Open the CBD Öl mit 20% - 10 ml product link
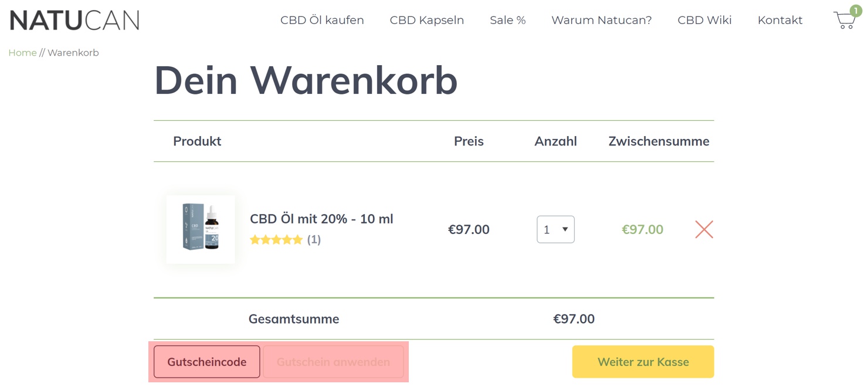Image resolution: width=868 pixels, height=387 pixels. click(x=321, y=219)
